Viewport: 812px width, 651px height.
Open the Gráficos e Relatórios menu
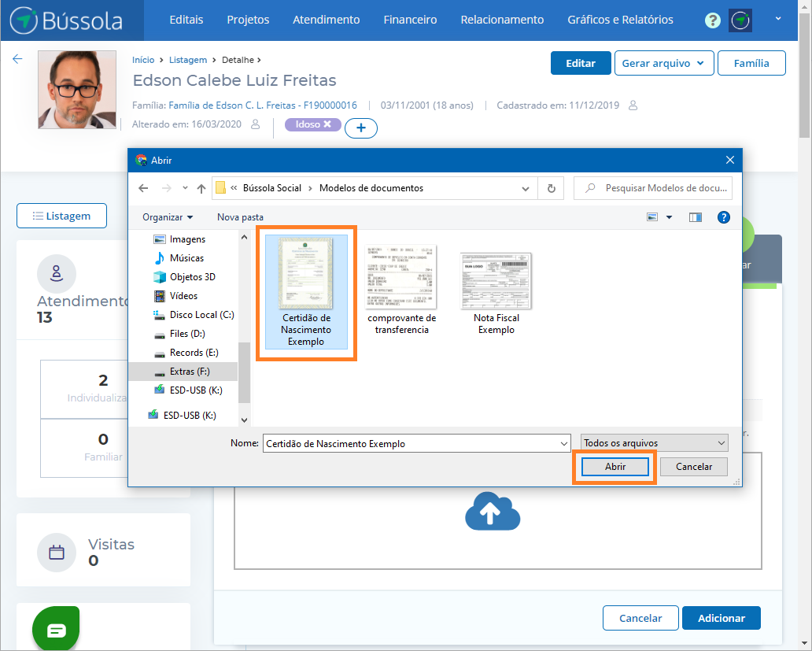(620, 20)
